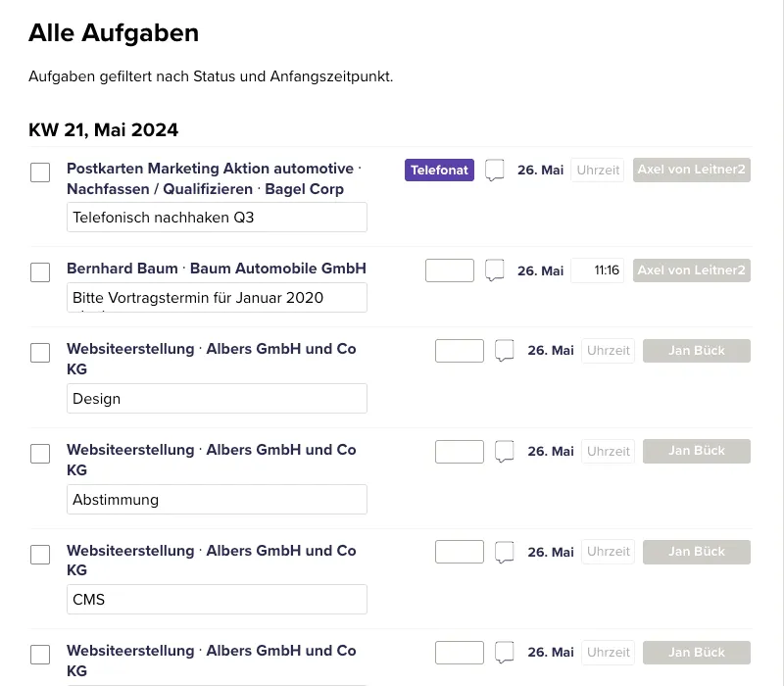Tick the checkbox for the Design task

tap(40, 353)
